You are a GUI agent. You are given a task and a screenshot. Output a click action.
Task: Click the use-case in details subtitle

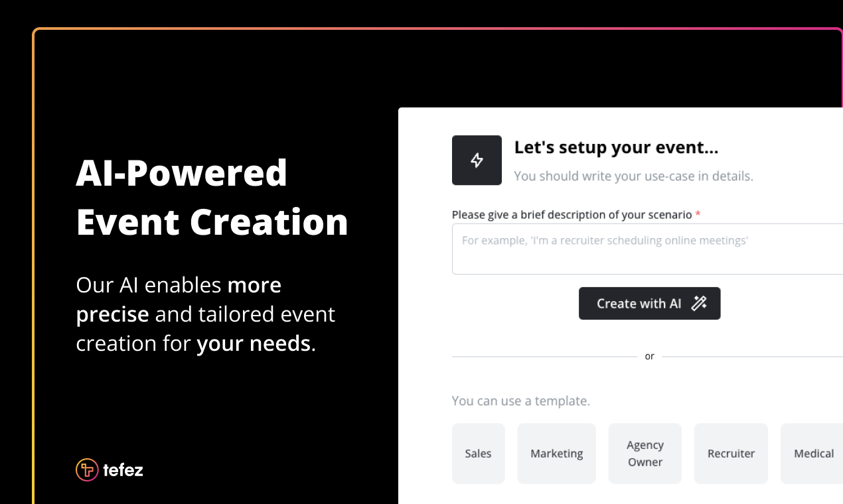[x=633, y=176]
